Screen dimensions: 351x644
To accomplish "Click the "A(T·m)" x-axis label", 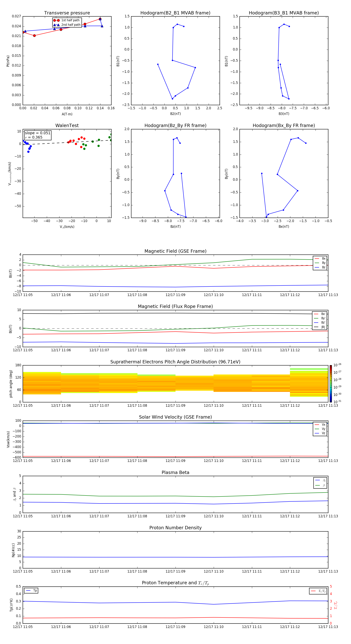I will click(x=67, y=114).
